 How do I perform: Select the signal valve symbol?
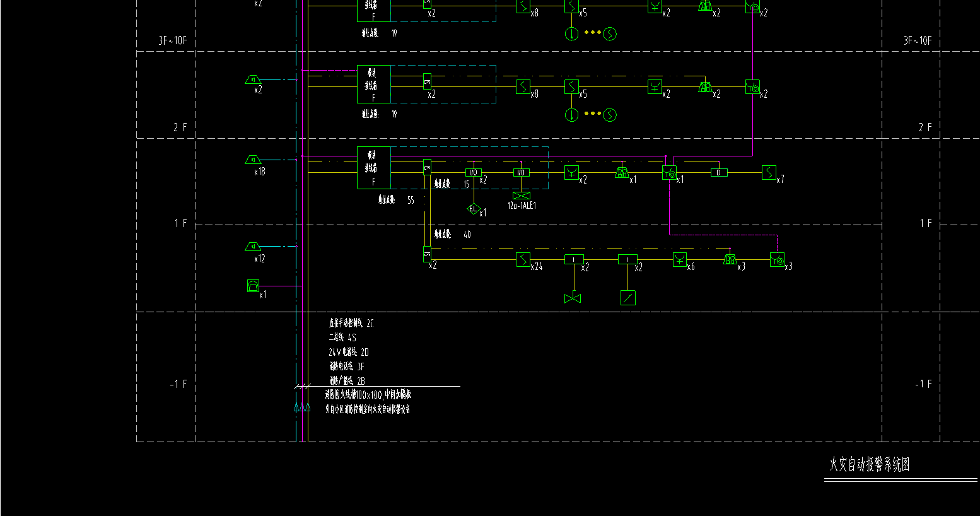(x=573, y=298)
